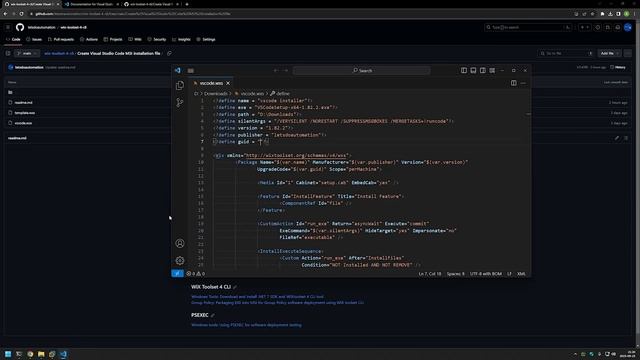This screenshot has height=360, width=640.
Task: Edit the readme with pencil icon
Action: pyautogui.click(x=617, y=138)
